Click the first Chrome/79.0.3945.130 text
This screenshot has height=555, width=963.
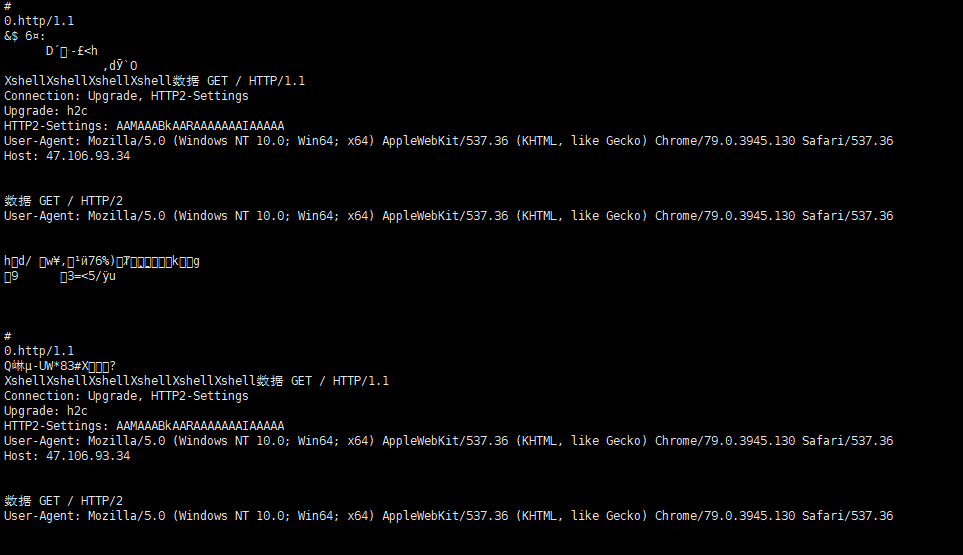pos(725,141)
